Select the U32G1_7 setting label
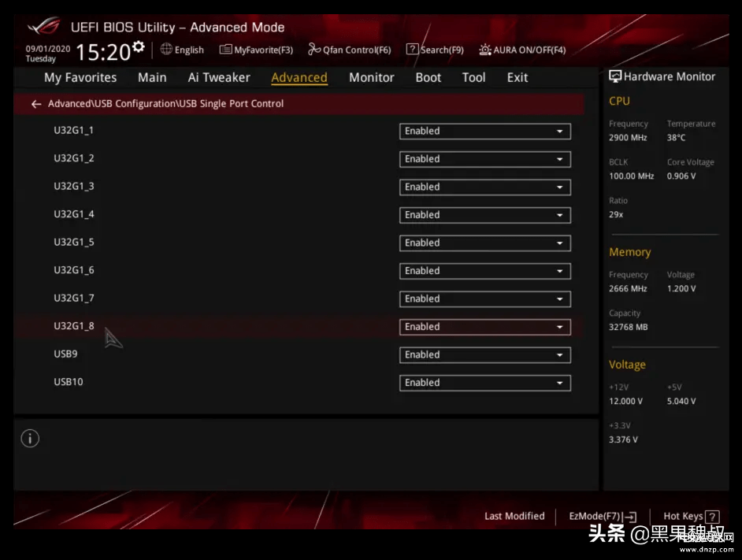This screenshot has width=742, height=560. [x=74, y=298]
